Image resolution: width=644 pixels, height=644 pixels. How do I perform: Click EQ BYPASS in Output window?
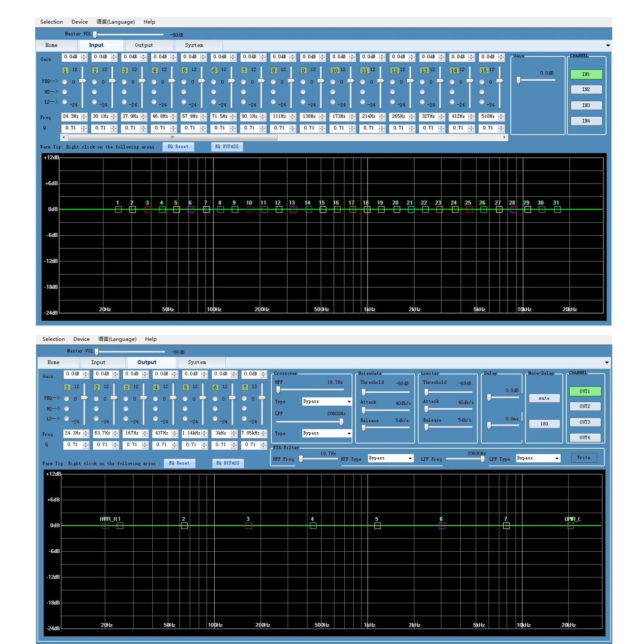[228, 463]
